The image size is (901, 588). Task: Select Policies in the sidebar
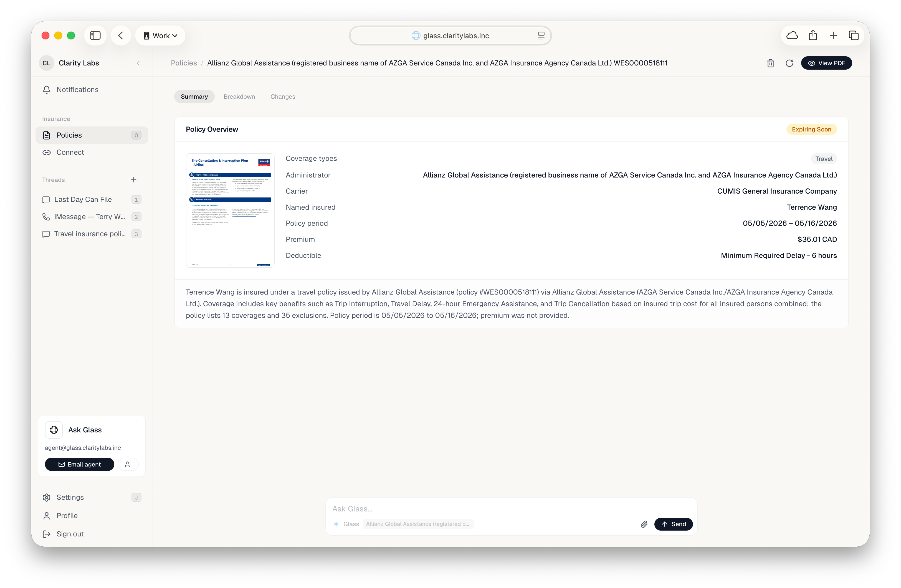click(92, 135)
